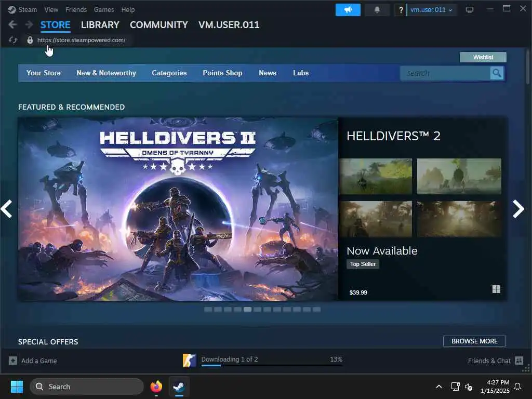Show the previous featured game
This screenshot has height=399, width=532.
click(6, 209)
